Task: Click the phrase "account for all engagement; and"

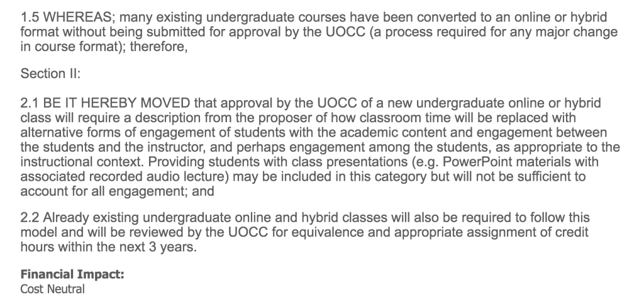Action: pos(117,191)
